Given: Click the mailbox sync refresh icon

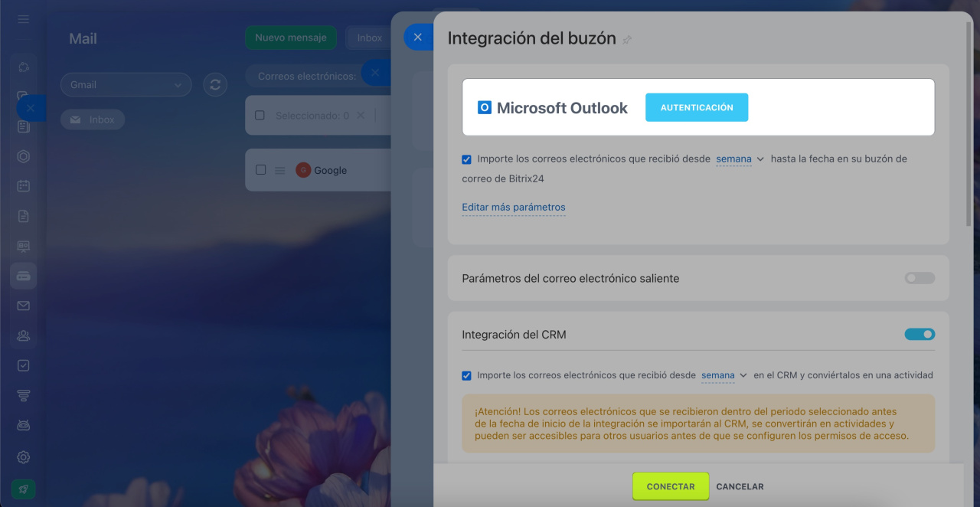Looking at the screenshot, I should [215, 84].
